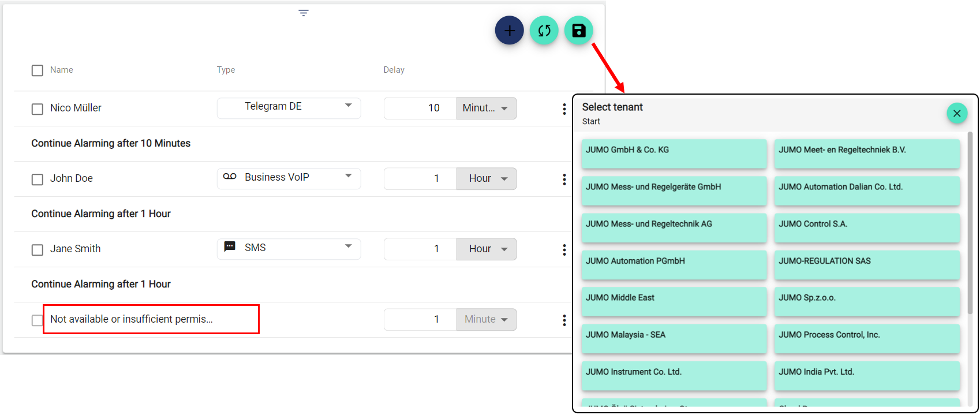Open three-dot menu for unavailable entry row
This screenshot has width=980, height=415.
564,320
